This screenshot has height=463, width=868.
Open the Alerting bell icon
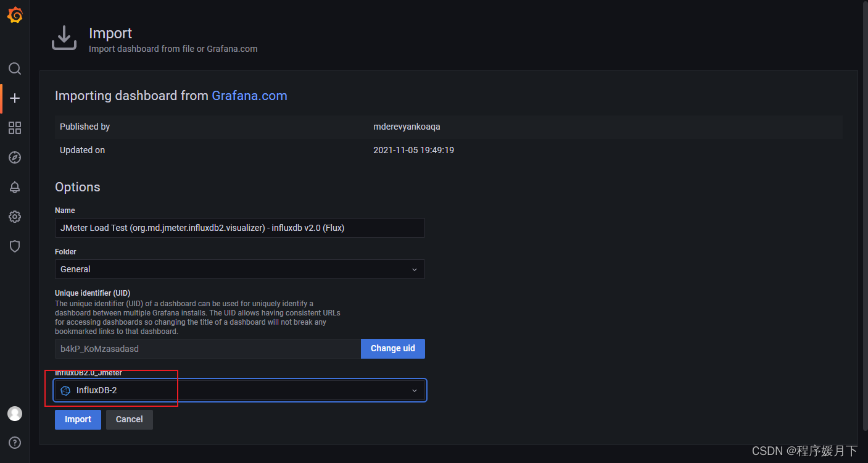pyautogui.click(x=15, y=187)
